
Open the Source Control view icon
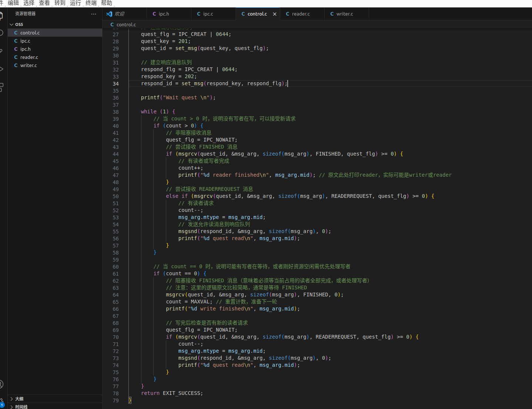coord(1,51)
